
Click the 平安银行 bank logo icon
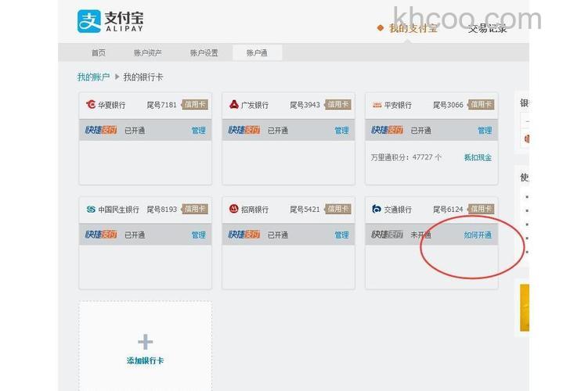(x=377, y=106)
